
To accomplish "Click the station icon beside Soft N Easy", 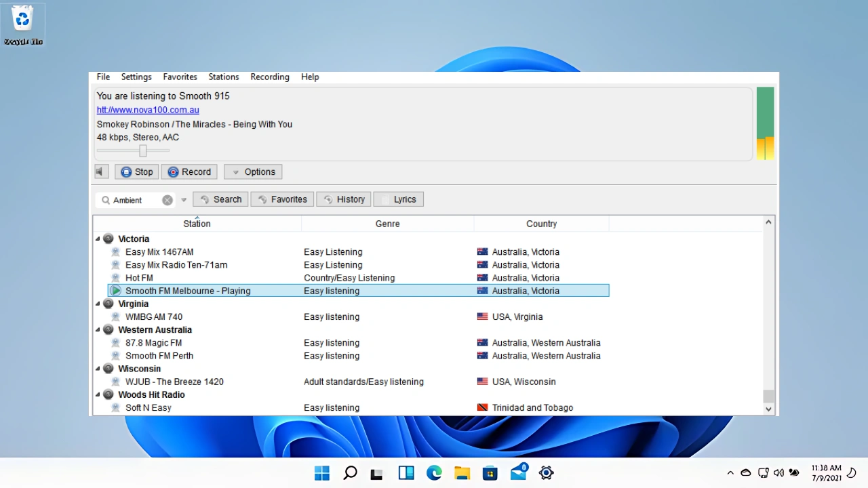I will [116, 407].
